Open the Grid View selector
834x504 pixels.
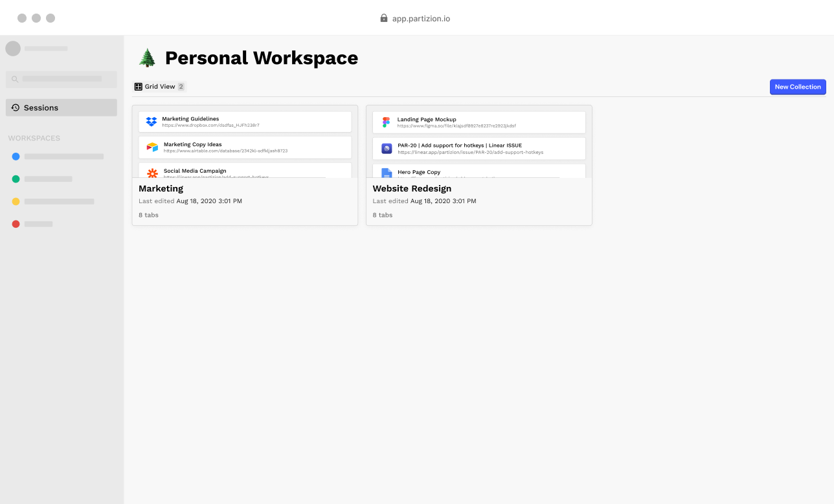click(x=159, y=86)
